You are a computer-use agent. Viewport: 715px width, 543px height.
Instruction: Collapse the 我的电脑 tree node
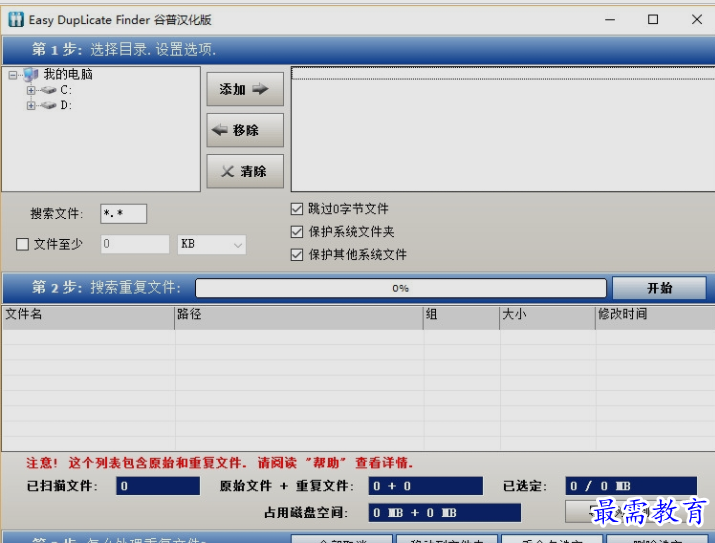tap(13, 75)
